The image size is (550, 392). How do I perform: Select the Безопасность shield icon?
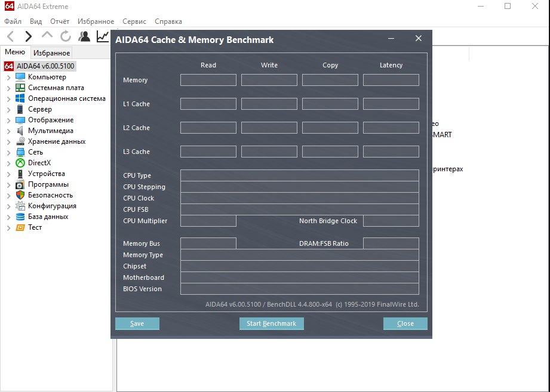(20, 195)
